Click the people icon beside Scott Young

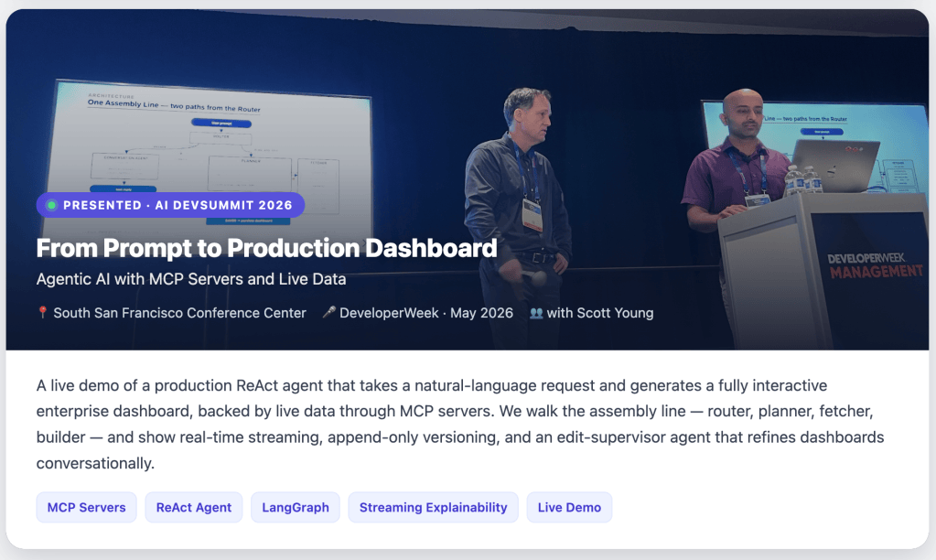coord(536,313)
